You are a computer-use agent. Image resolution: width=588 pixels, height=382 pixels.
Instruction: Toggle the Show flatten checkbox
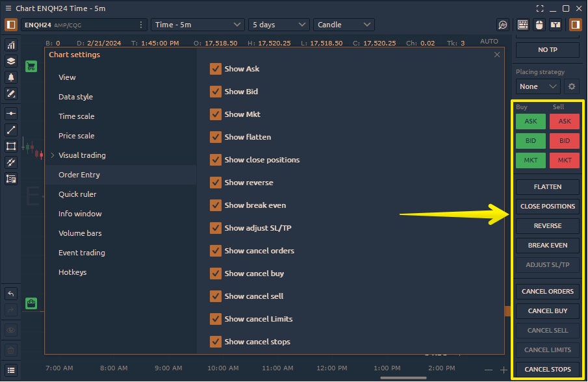[x=216, y=137]
